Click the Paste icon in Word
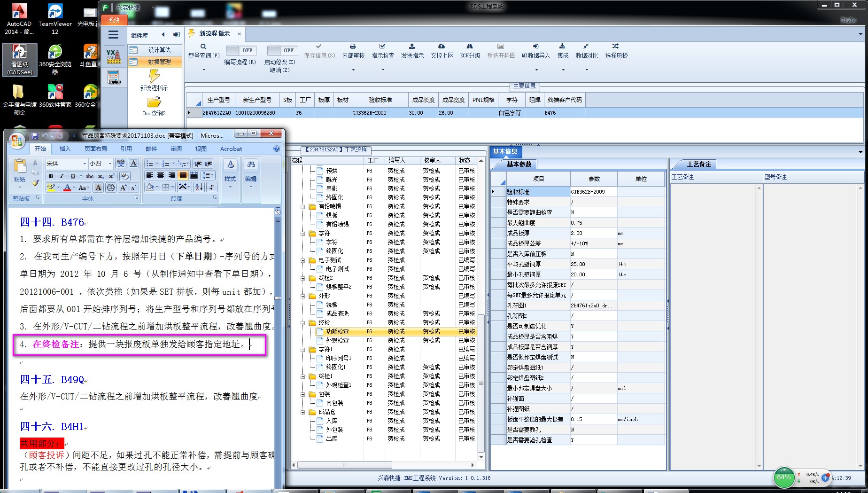This screenshot has height=493, width=868. (20, 167)
